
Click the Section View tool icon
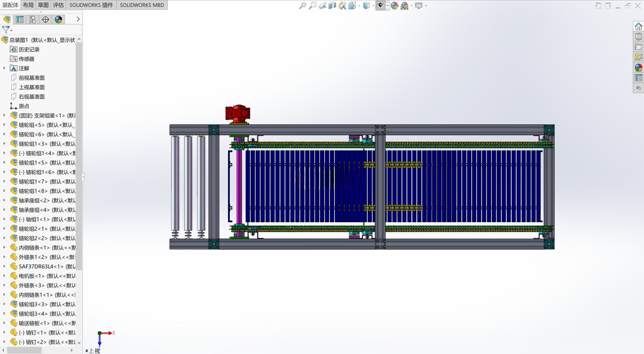pos(332,5)
